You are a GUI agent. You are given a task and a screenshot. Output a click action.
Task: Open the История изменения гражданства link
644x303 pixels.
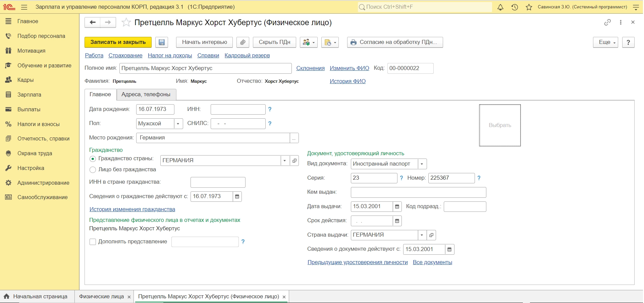(132, 209)
